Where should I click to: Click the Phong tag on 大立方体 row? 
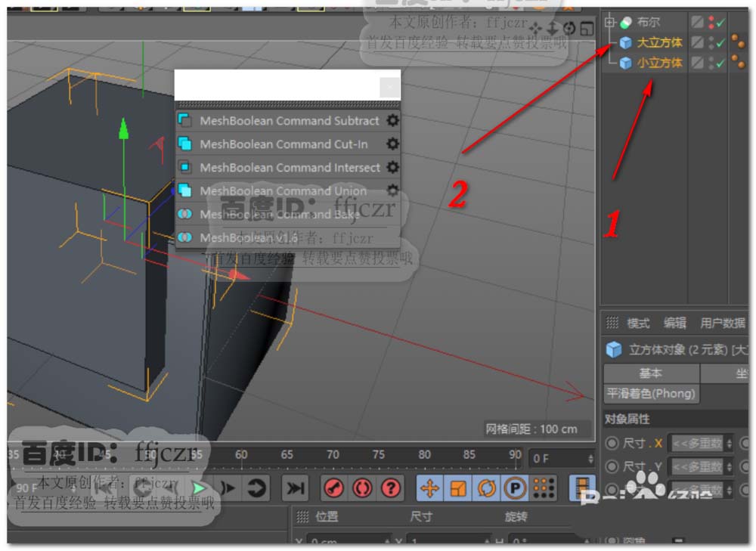[738, 41]
